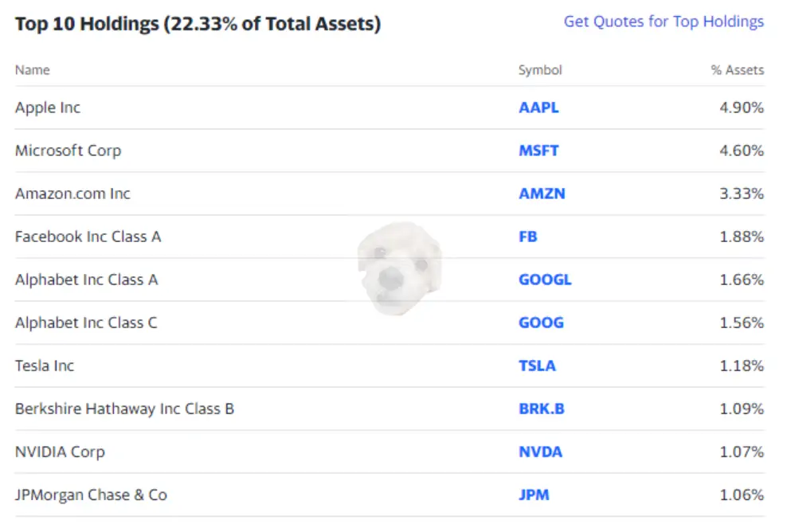The width and height of the screenshot is (787, 532).
Task: Open the BRK.B quote link
Action: coord(540,409)
